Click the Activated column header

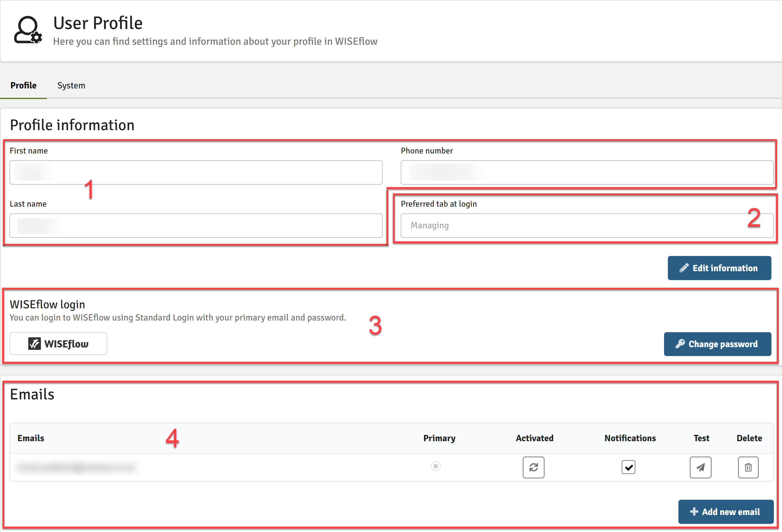coord(535,438)
